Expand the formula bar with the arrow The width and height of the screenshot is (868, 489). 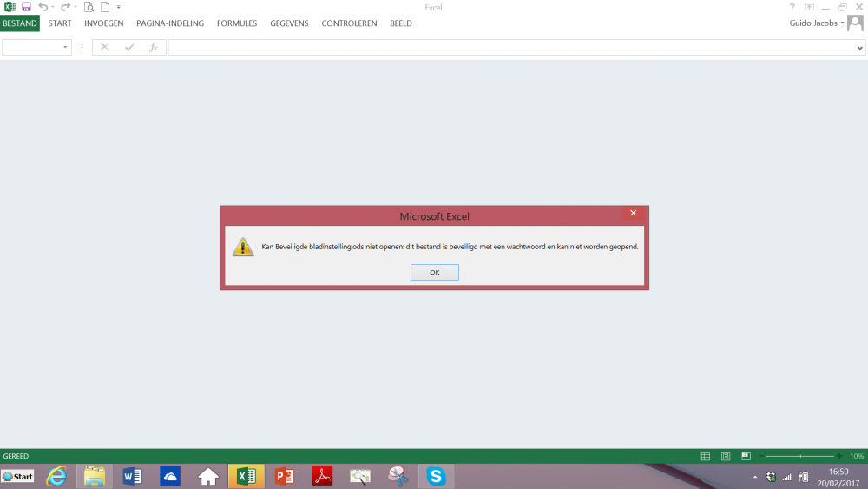point(859,48)
